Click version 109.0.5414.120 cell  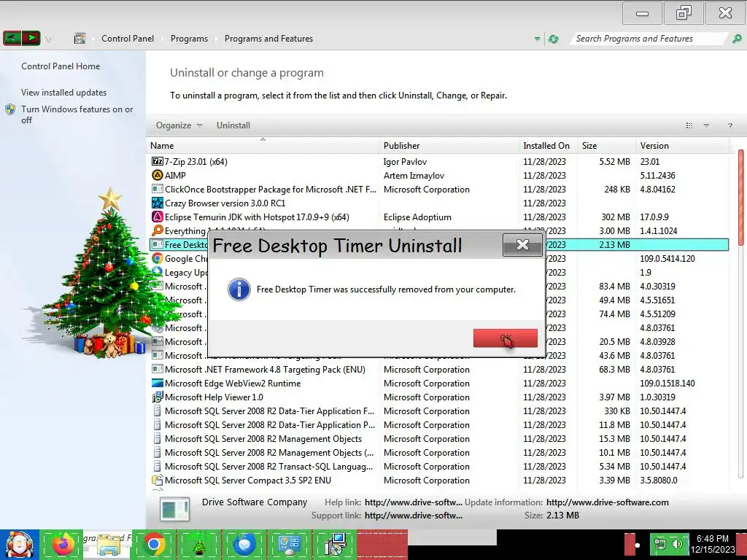(x=667, y=259)
